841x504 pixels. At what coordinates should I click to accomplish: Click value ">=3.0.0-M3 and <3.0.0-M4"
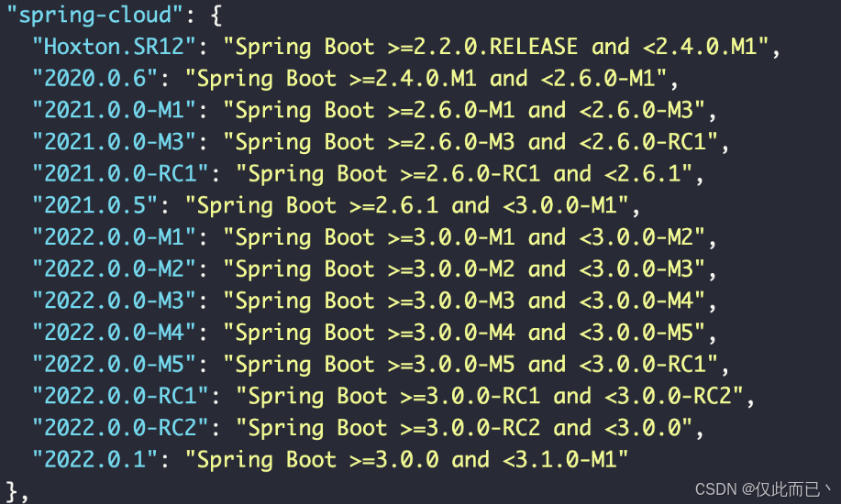point(541,301)
